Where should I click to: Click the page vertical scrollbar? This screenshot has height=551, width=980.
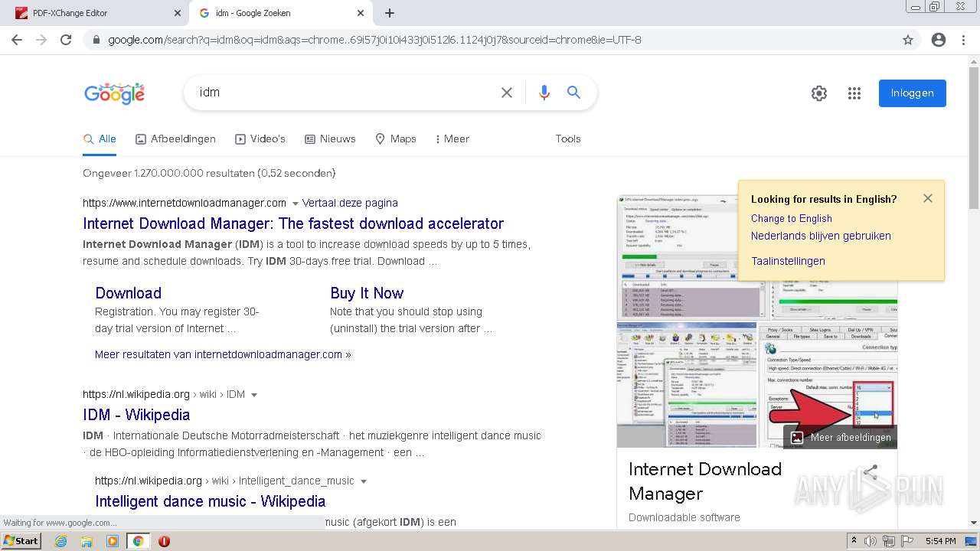coord(974,291)
